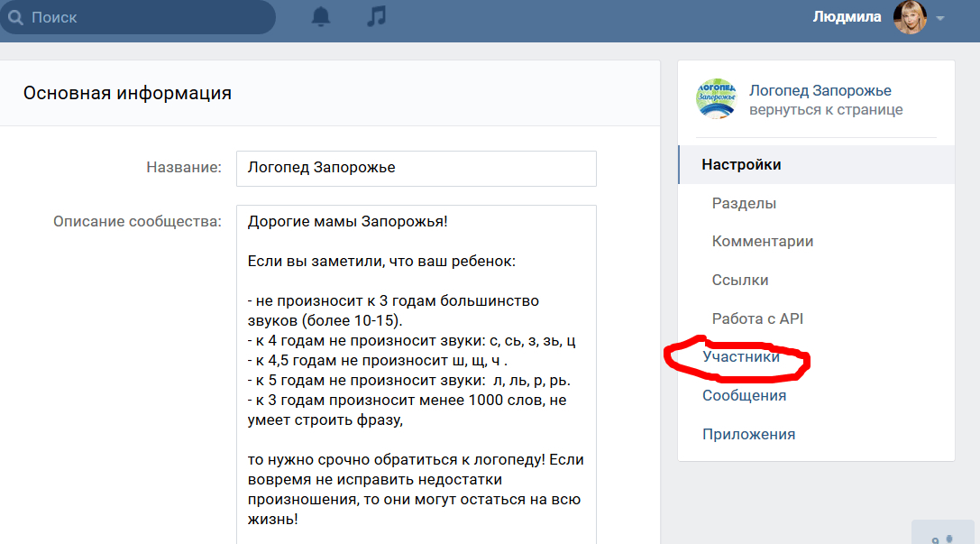The width and height of the screenshot is (980, 544).
Task: Open the Приложения menu item
Action: (x=749, y=434)
